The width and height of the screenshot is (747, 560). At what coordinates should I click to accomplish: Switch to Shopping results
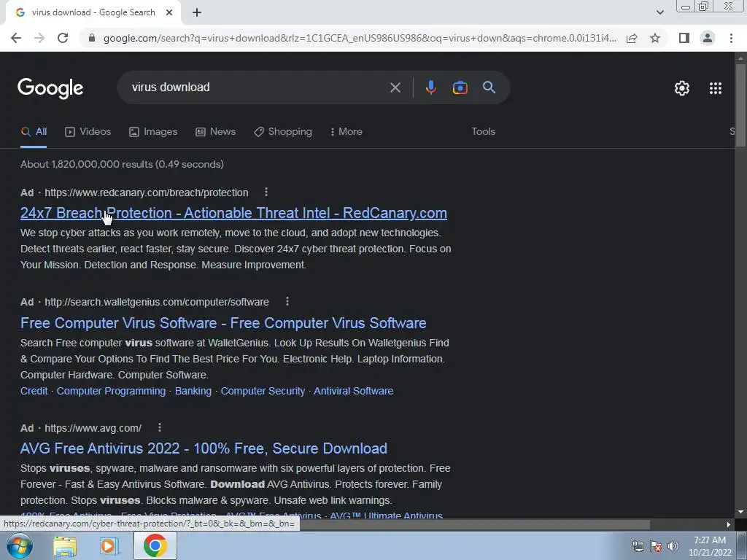coord(283,132)
